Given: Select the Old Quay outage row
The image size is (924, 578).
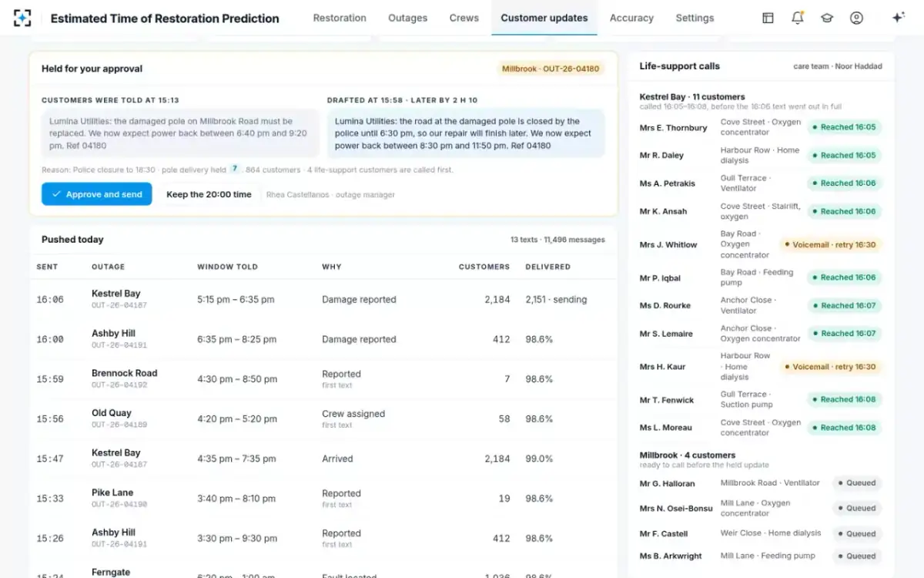Looking at the screenshot, I should (x=323, y=418).
